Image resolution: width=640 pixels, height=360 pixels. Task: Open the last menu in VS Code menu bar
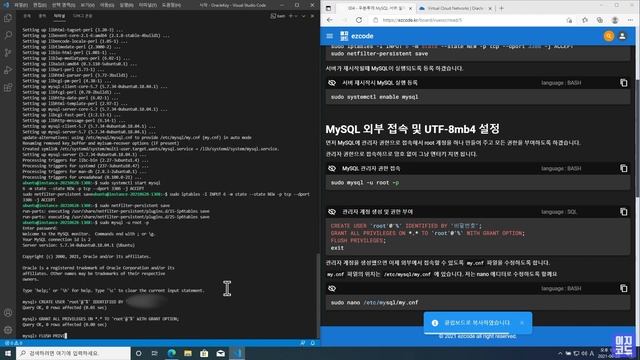pyautogui.click(x=171, y=5)
